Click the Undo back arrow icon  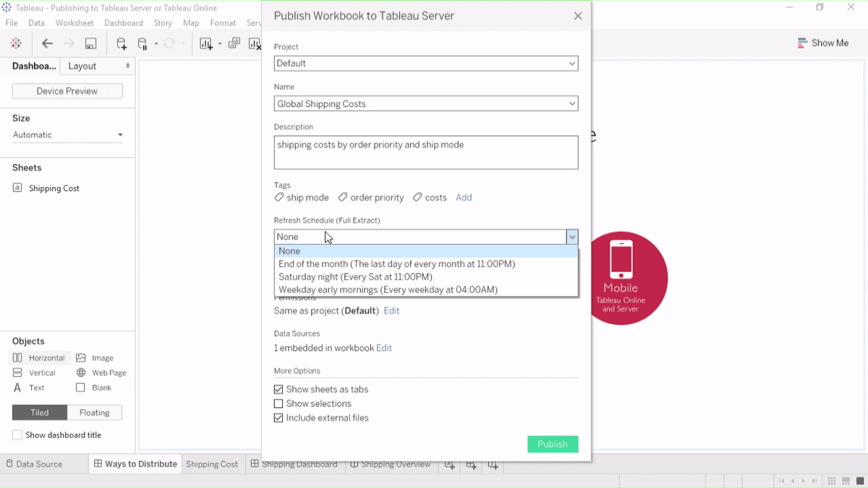coord(48,43)
